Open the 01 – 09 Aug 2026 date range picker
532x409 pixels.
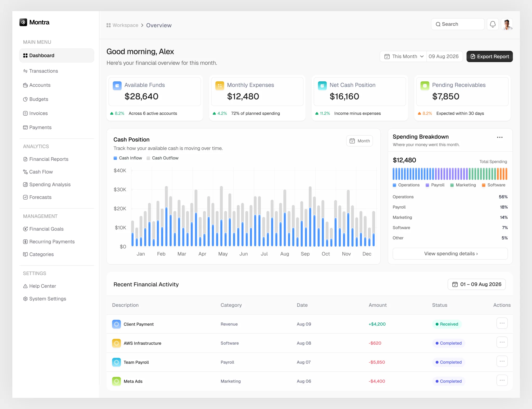477,284
